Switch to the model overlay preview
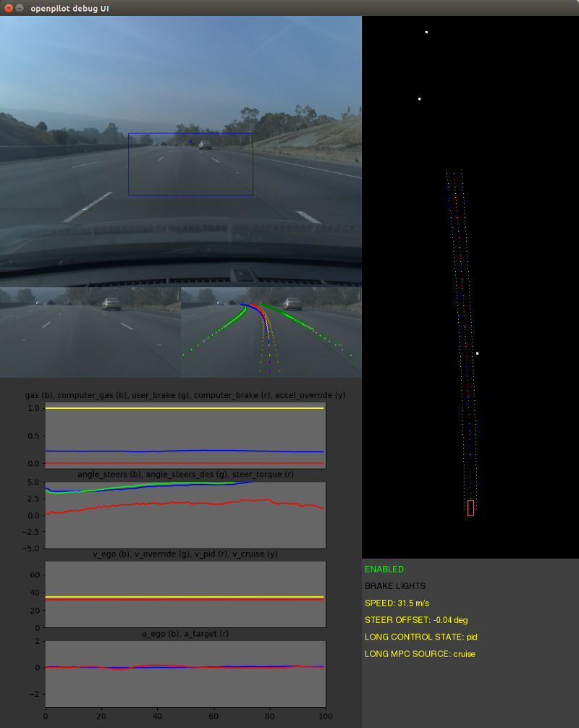 tap(270, 331)
